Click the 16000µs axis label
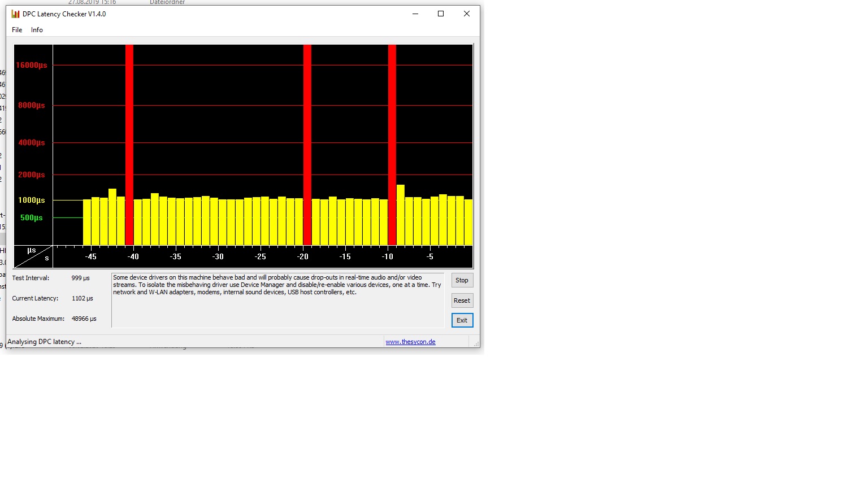This screenshot has width=868, height=488. pyautogui.click(x=32, y=65)
